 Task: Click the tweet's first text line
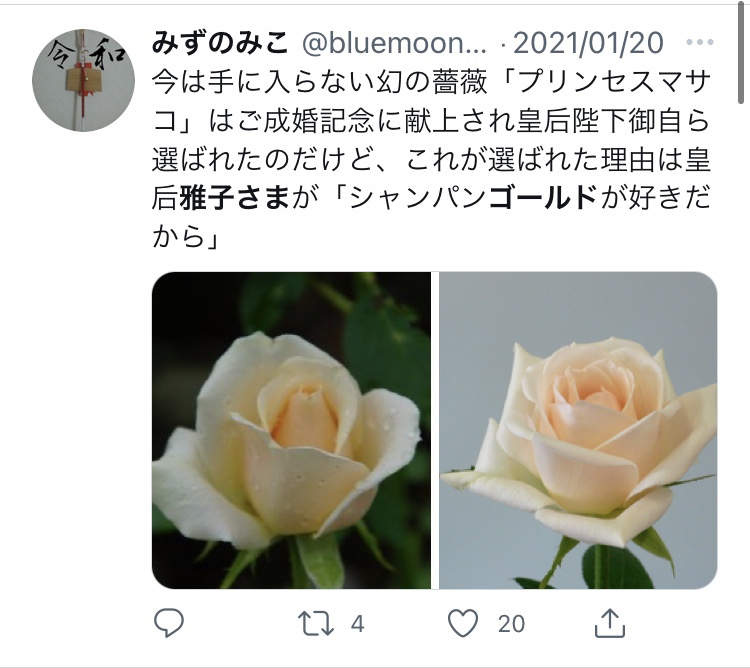click(x=431, y=82)
